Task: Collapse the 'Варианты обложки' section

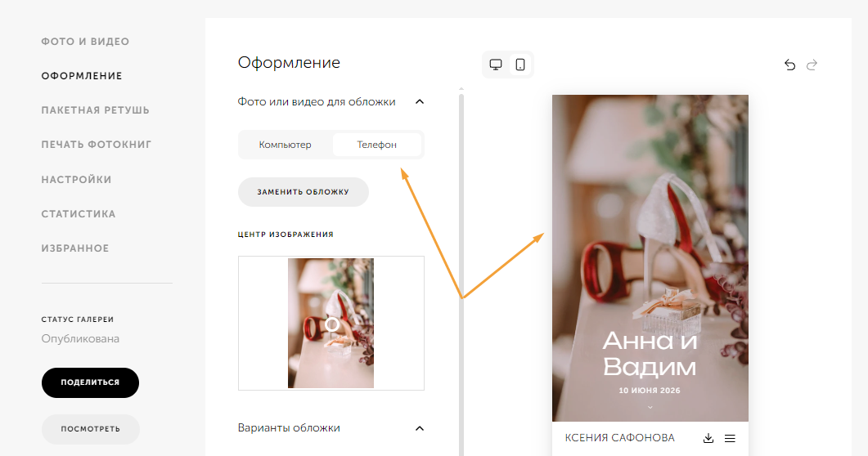Action: (x=420, y=428)
